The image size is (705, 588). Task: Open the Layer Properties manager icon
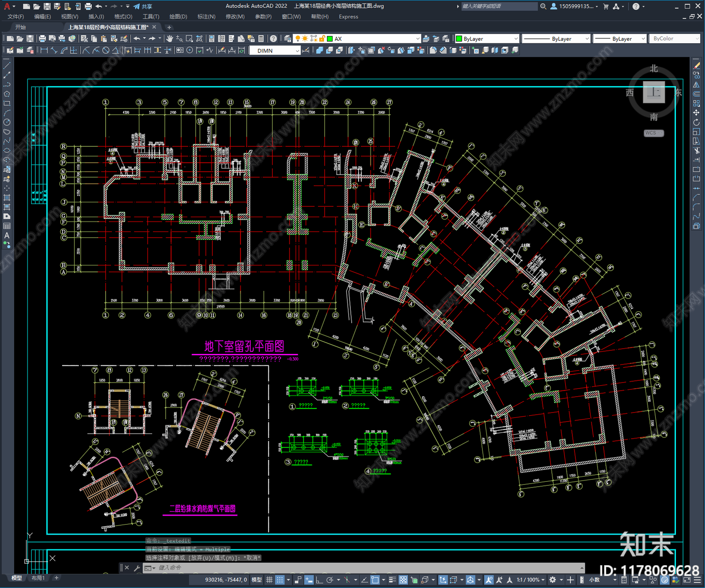click(x=288, y=39)
